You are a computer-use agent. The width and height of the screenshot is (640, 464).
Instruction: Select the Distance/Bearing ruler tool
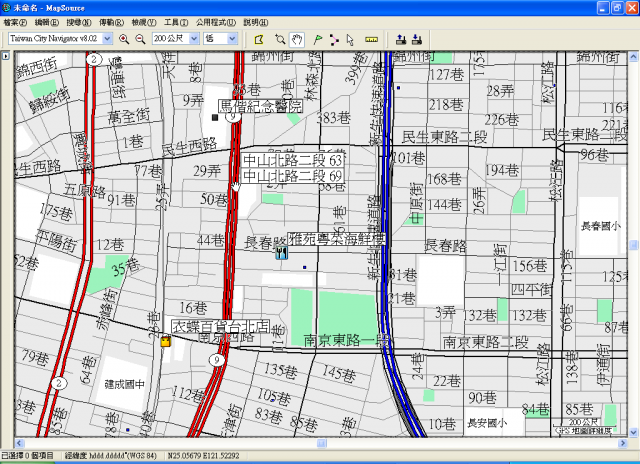(371, 40)
